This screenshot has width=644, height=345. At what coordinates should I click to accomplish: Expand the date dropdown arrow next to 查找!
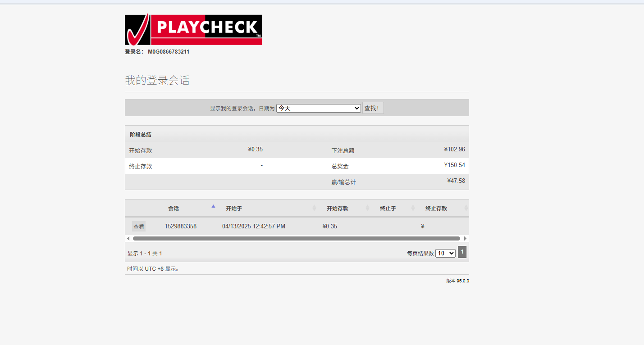356,108
